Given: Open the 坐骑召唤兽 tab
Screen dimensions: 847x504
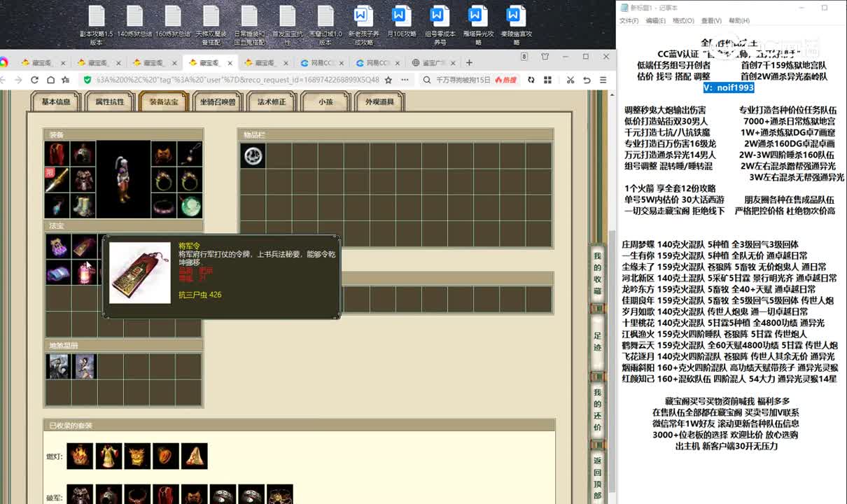Looking at the screenshot, I should pos(218,102).
